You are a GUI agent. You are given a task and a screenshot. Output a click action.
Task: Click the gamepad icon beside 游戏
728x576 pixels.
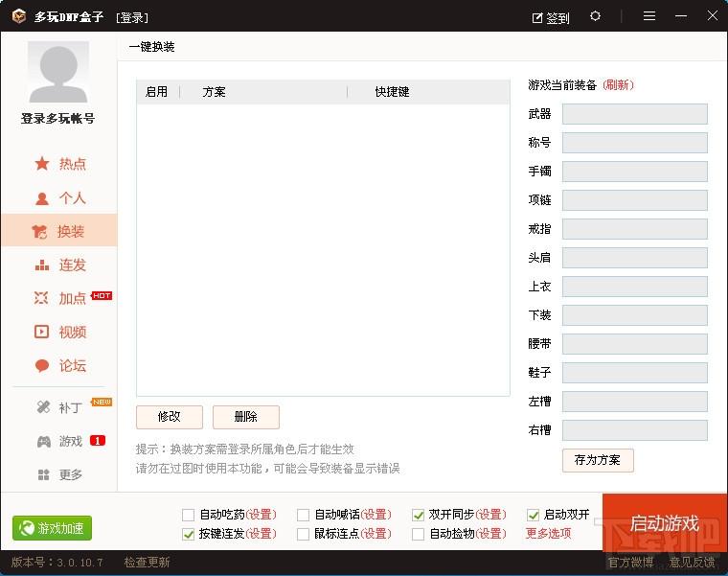tap(44, 441)
